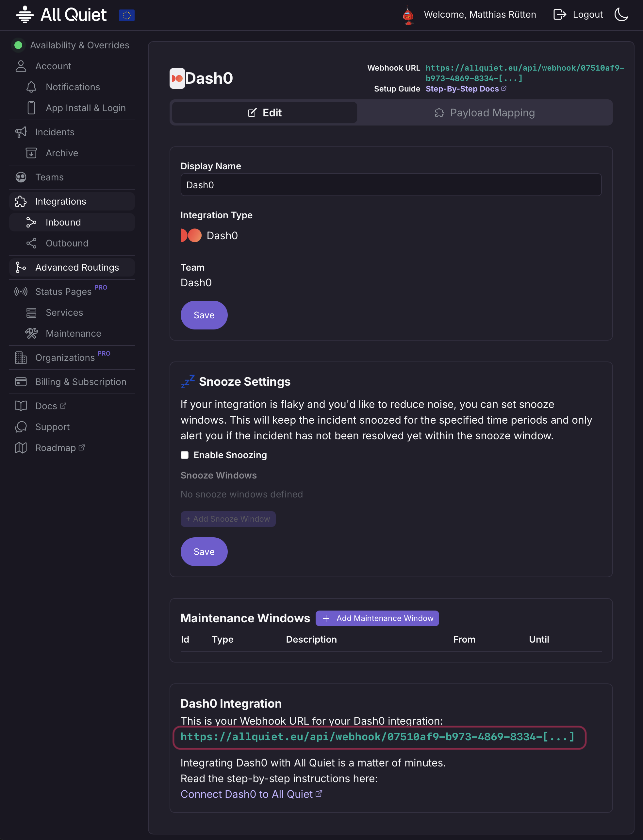The width and height of the screenshot is (643, 840).
Task: Select Outbound integrations in sidebar
Action: coord(67,243)
